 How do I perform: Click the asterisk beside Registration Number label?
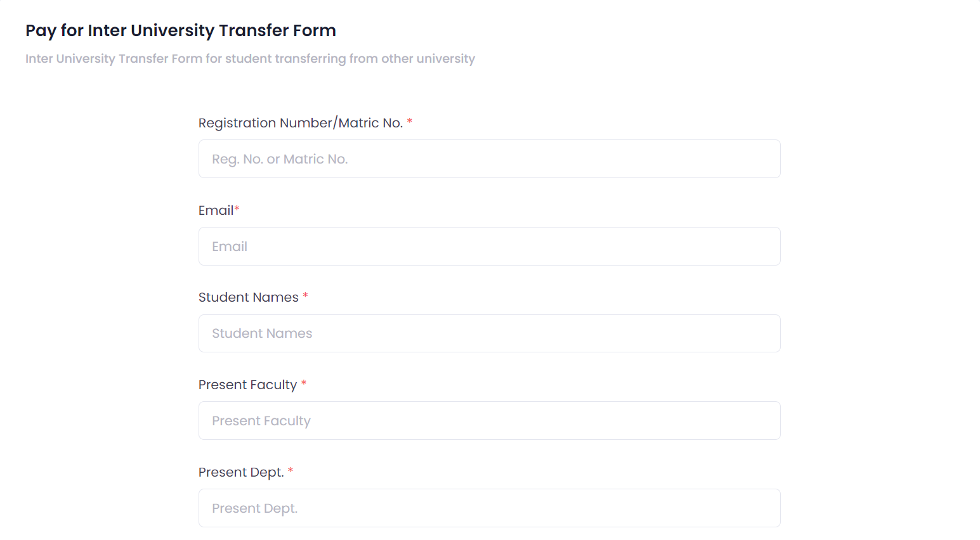[x=409, y=122]
